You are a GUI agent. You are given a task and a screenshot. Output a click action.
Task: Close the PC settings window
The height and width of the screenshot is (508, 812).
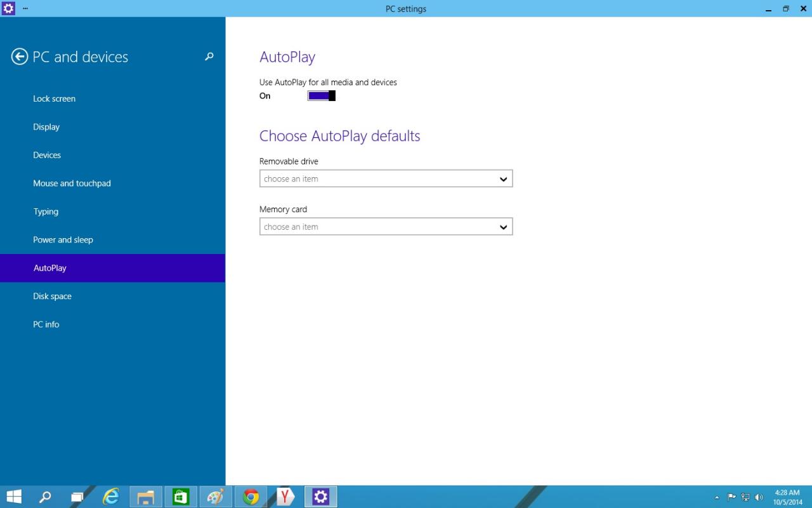pyautogui.click(x=803, y=9)
